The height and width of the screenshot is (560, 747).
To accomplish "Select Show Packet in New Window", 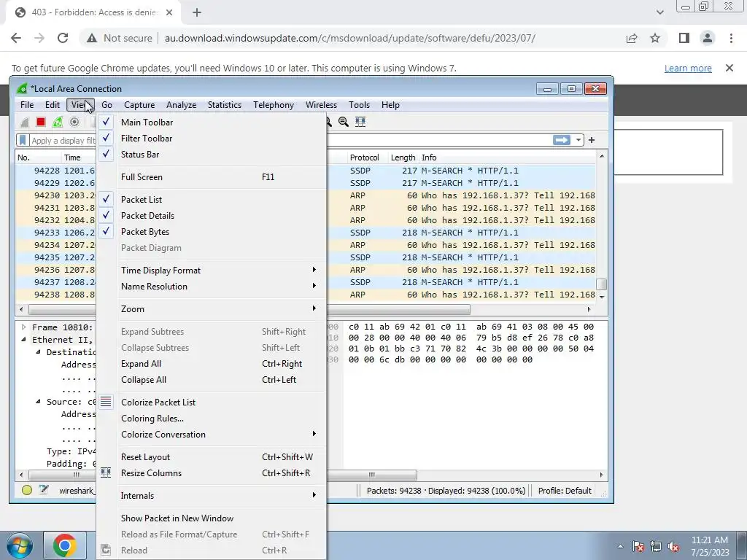I will click(x=212, y=518).
